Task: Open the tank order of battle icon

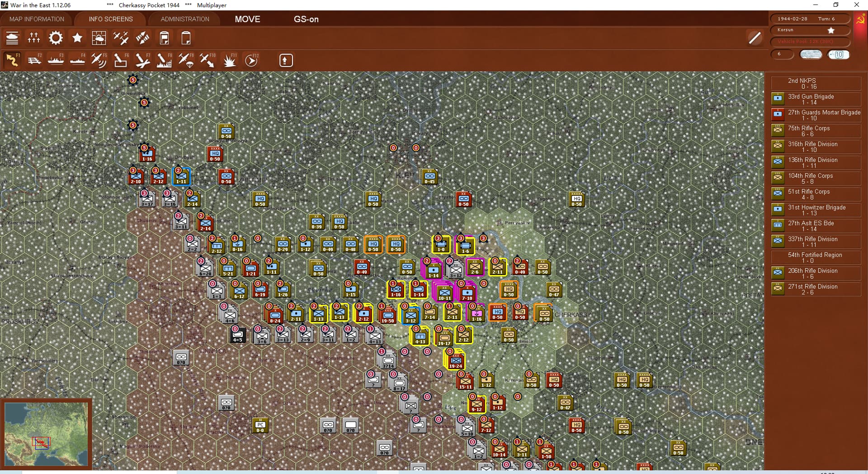Action: coord(12,38)
